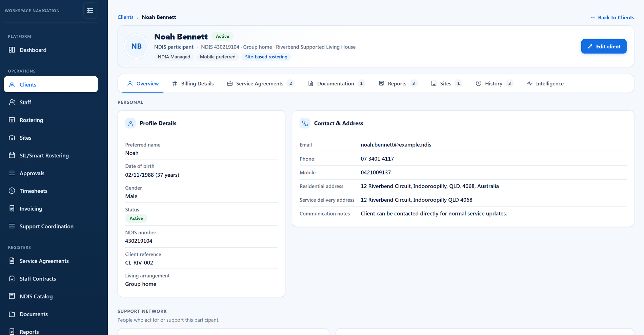644x335 pixels.
Task: Open Dashboard from the sidebar icon
Action: 12,50
